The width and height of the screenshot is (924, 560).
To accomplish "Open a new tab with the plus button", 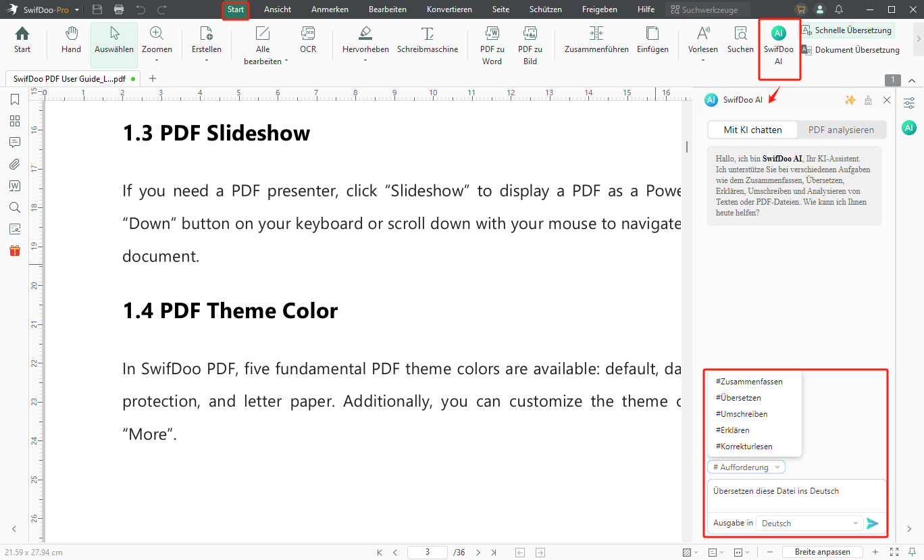I will coord(153,78).
